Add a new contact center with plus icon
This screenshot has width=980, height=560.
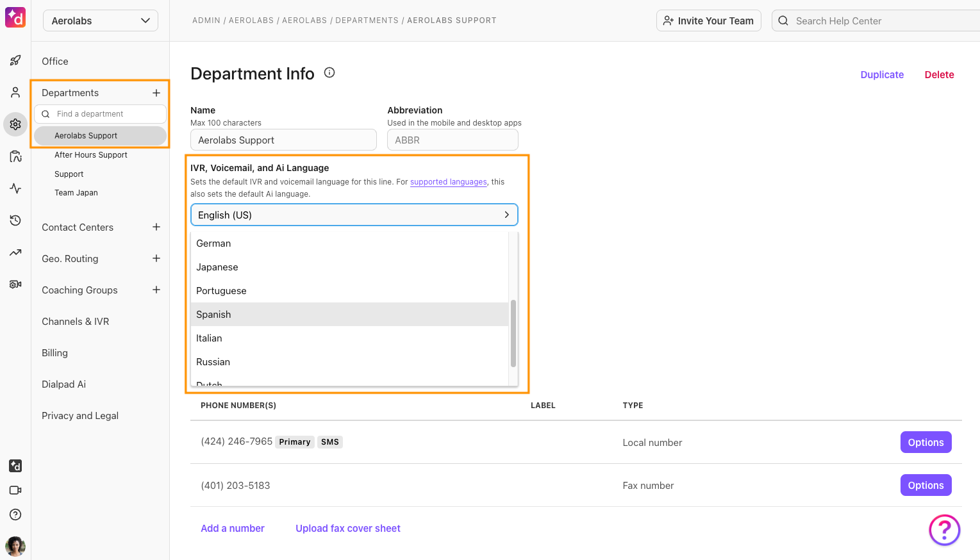tap(156, 227)
